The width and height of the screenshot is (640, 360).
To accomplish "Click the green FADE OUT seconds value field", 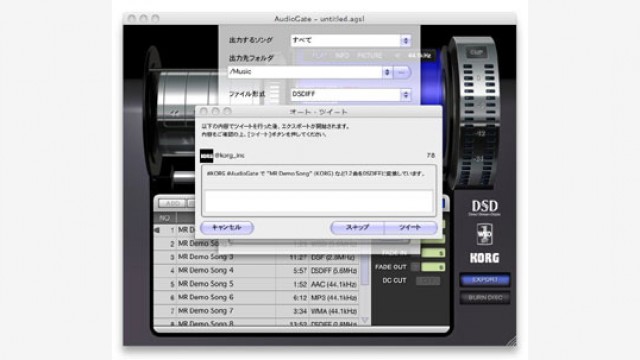I will 433,267.
